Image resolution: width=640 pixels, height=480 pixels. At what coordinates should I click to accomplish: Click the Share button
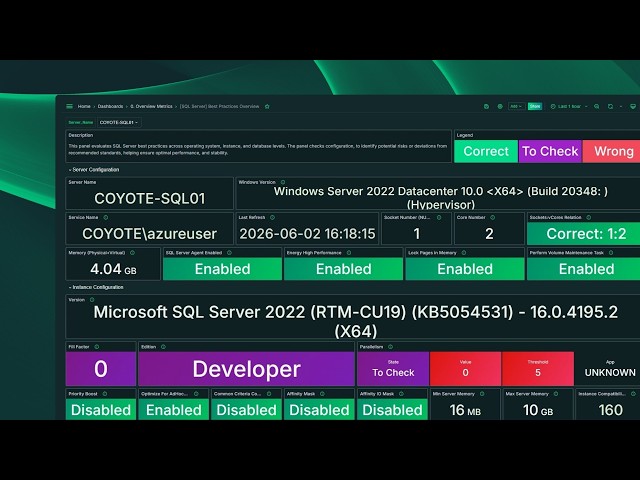(x=535, y=107)
